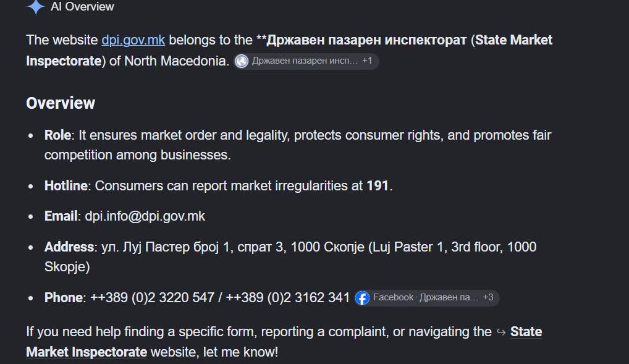Image resolution: width=629 pixels, height=364 pixels.
Task: Click the bold Role label
Action: 57,135
